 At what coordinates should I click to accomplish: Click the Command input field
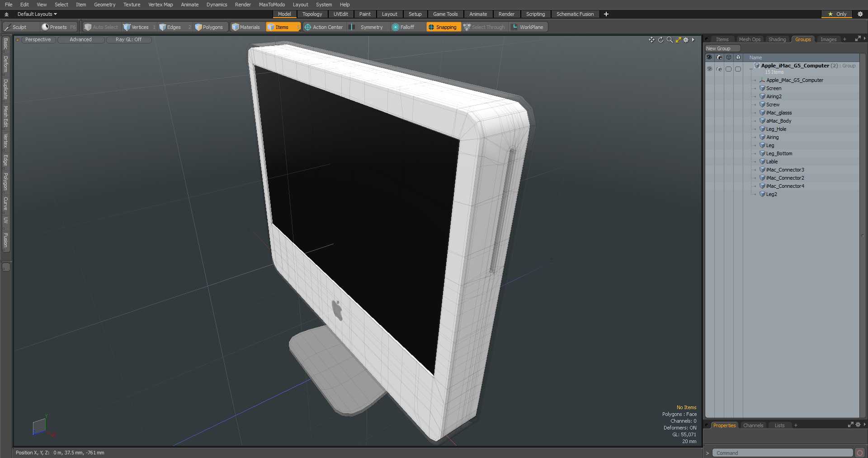pos(783,453)
